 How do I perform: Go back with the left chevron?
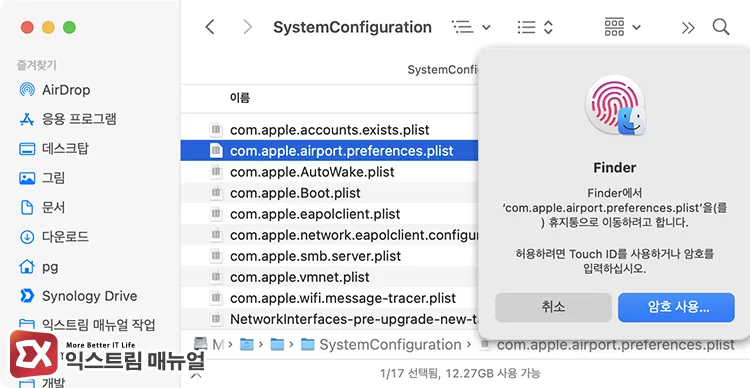point(210,27)
